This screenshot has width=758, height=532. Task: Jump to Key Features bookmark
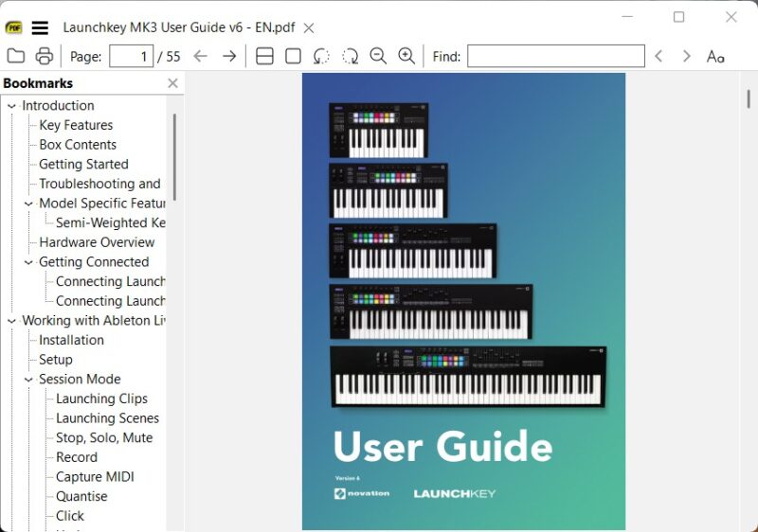[76, 125]
